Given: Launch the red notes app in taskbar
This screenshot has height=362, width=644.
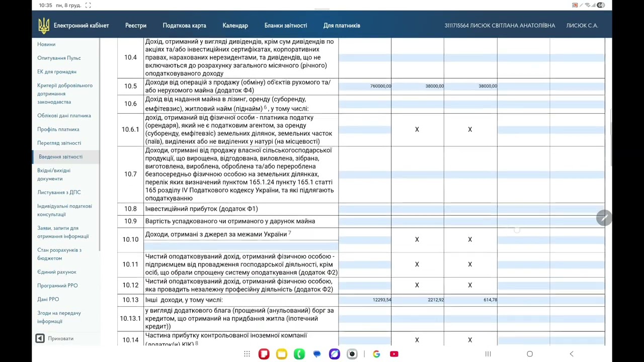Looking at the screenshot, I should 264,354.
